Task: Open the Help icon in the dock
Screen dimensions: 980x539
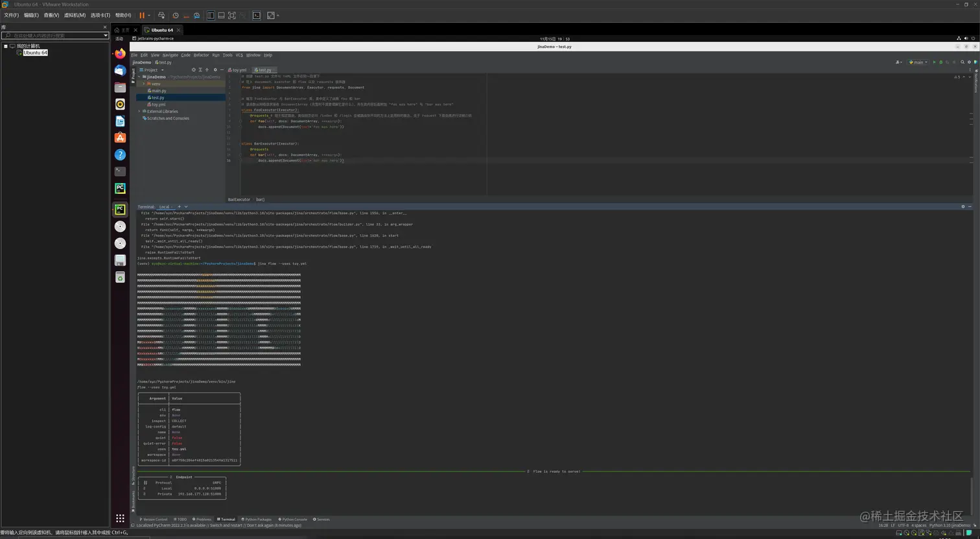Action: 120,154
